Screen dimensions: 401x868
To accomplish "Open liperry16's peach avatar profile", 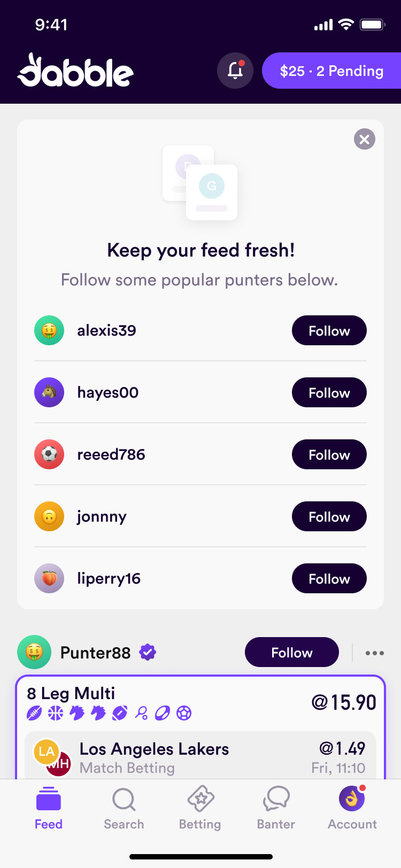I will point(49,578).
